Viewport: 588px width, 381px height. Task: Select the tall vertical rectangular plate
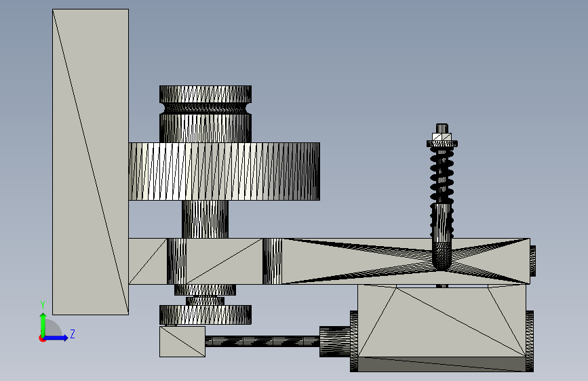[x=90, y=162]
